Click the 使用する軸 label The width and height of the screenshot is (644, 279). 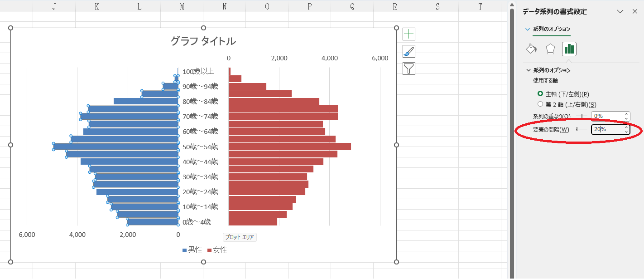pyautogui.click(x=545, y=80)
